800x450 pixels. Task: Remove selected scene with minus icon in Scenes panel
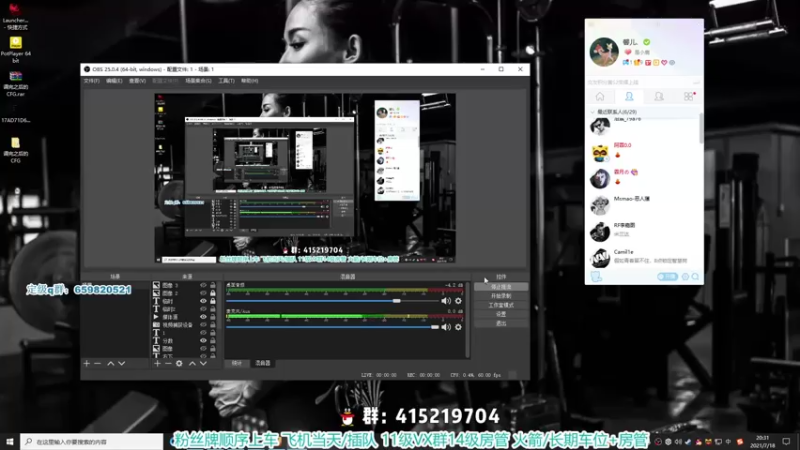(x=97, y=363)
